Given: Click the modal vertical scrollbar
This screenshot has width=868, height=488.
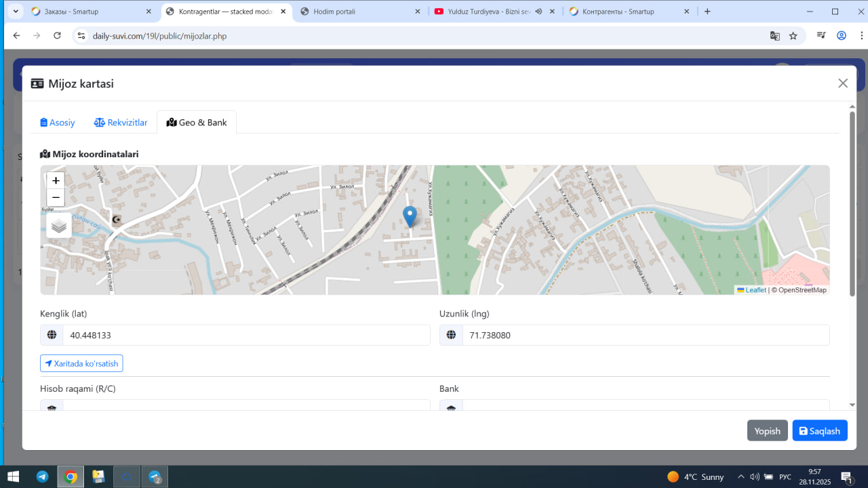Looking at the screenshot, I should (852, 203).
